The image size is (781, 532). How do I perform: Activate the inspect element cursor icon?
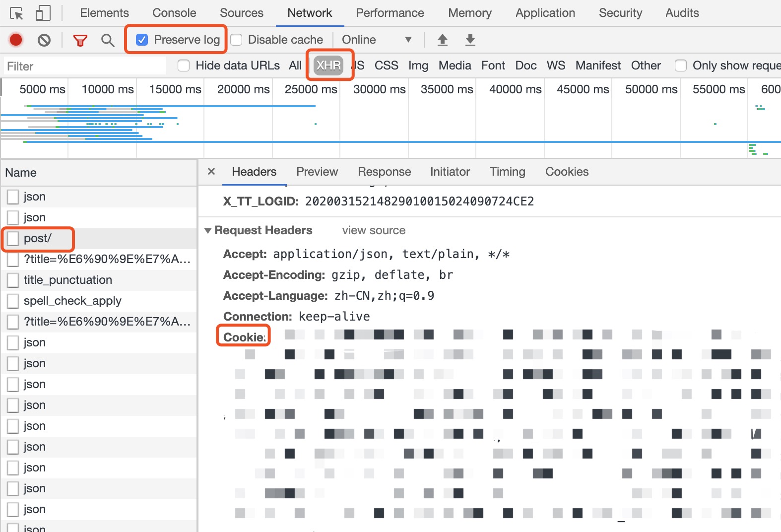[x=16, y=13]
